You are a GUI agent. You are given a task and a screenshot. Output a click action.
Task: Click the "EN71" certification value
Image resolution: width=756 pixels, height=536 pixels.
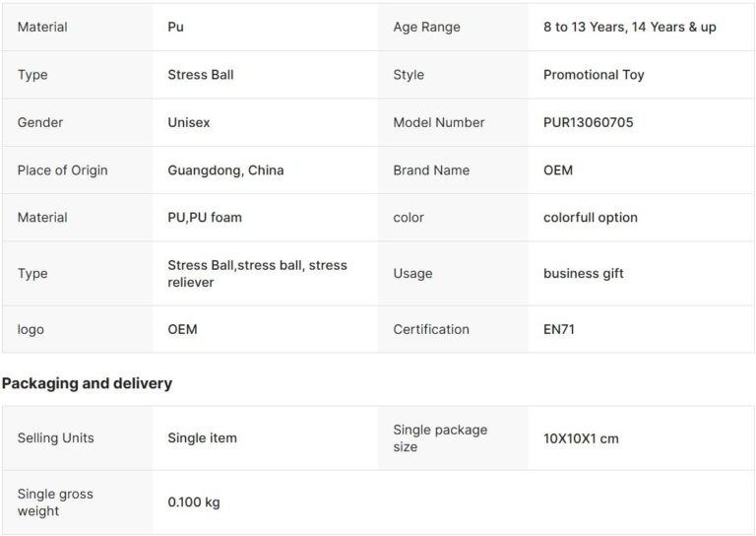click(559, 329)
